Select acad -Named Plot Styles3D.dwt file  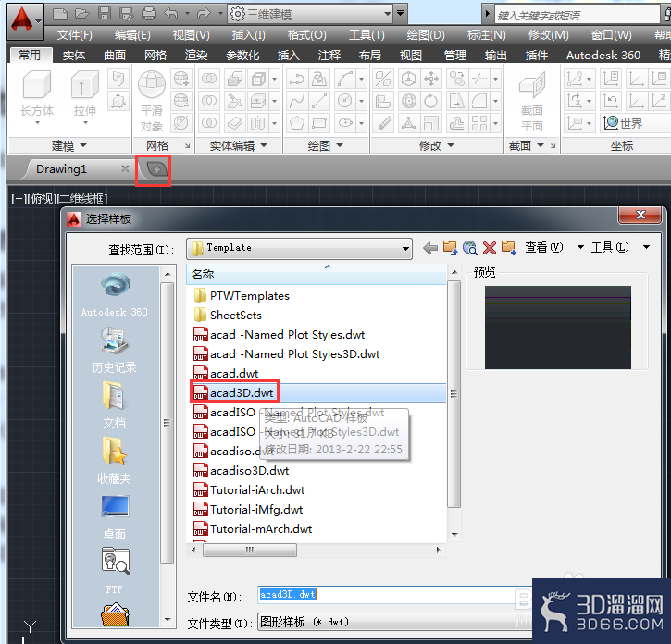[x=286, y=354]
